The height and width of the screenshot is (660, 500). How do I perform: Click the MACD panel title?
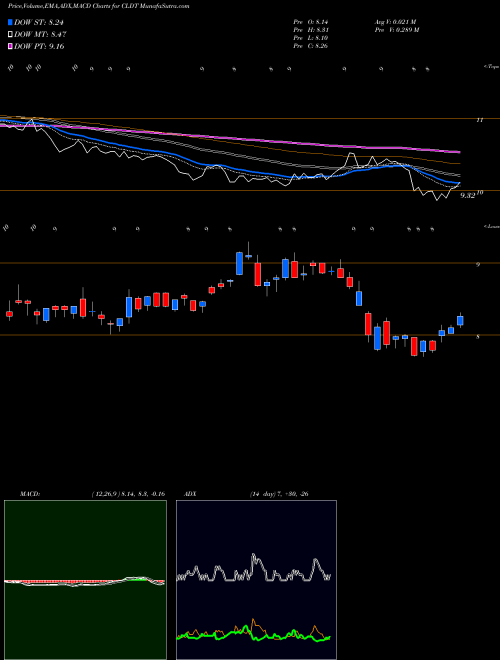30,494
